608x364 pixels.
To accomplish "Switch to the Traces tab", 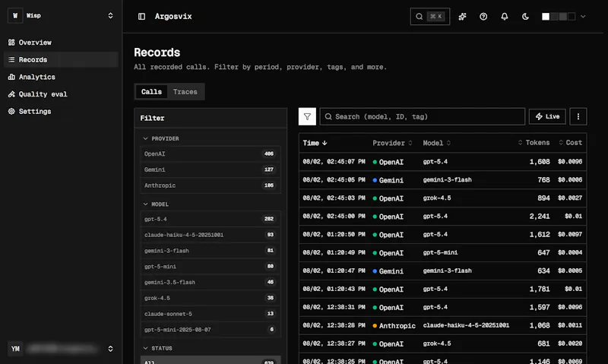I will (185, 91).
